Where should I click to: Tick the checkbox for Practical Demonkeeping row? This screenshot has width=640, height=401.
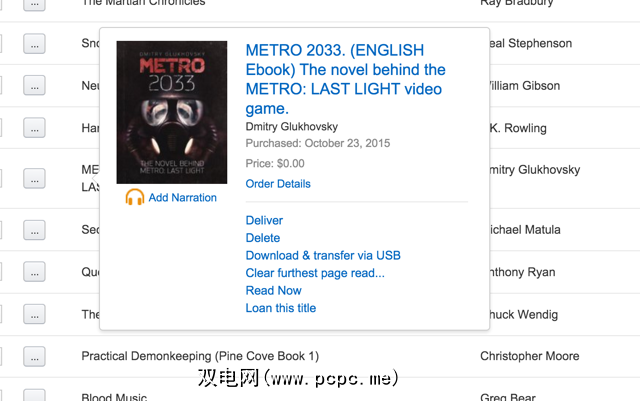click(3, 356)
